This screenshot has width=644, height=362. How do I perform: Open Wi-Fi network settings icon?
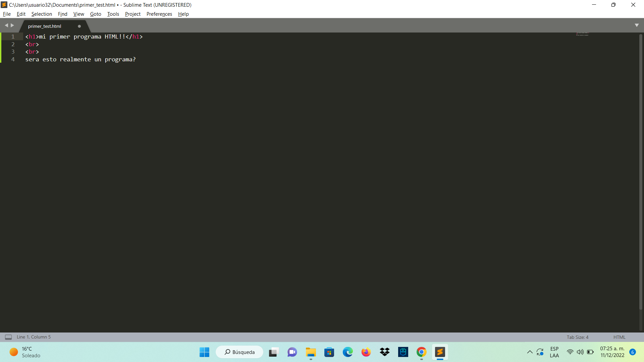point(570,352)
